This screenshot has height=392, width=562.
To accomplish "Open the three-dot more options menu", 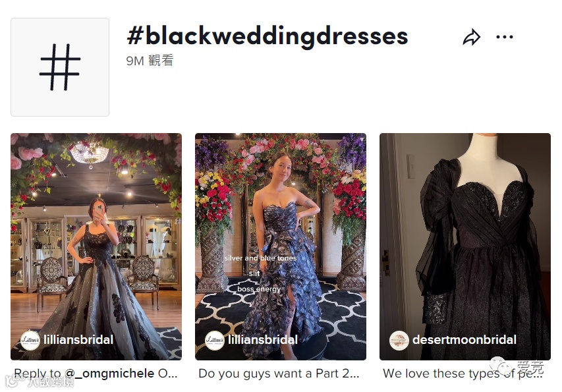I will [504, 37].
